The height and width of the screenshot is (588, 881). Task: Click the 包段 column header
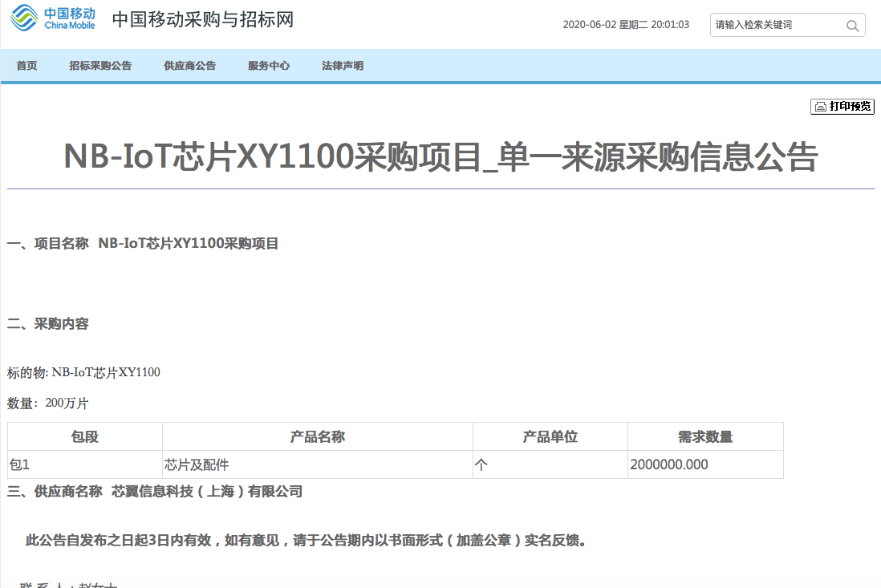click(85, 436)
